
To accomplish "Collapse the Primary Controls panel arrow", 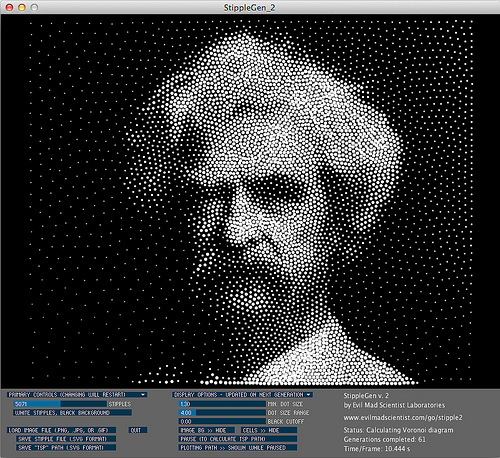I will 143,395.
